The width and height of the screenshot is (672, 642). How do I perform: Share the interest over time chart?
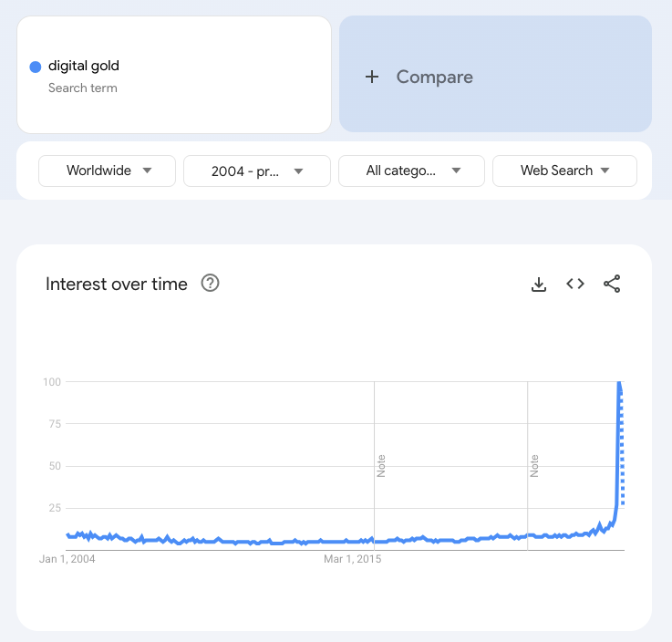(x=612, y=284)
